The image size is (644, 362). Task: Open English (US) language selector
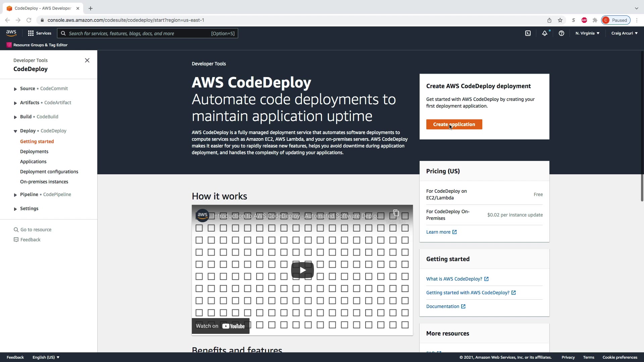click(46, 357)
